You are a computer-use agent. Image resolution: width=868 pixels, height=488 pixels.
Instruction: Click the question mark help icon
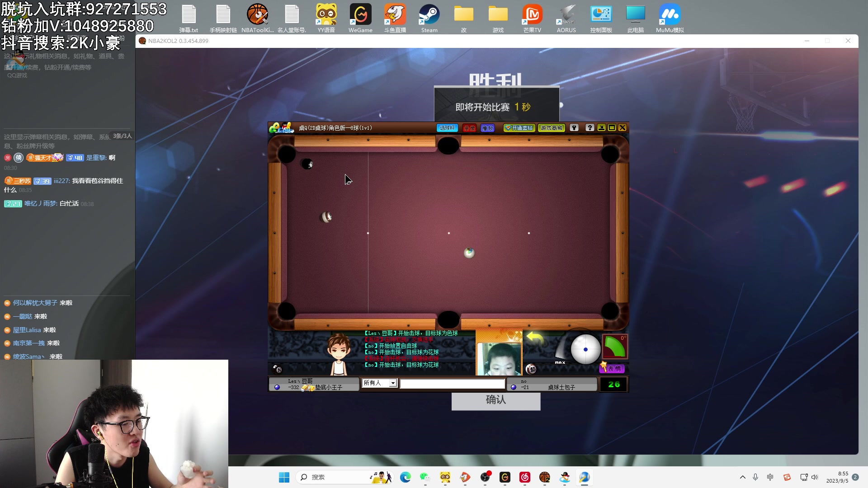tap(590, 128)
